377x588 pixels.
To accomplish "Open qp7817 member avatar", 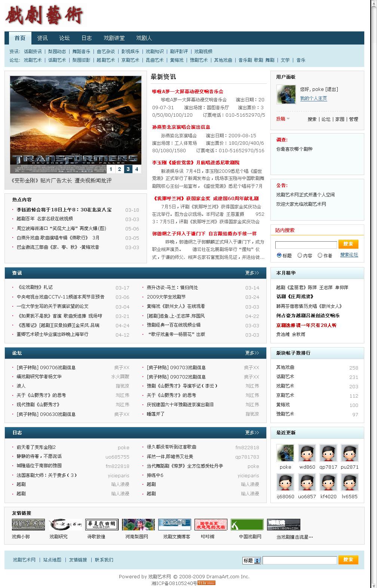I will click(x=328, y=453).
